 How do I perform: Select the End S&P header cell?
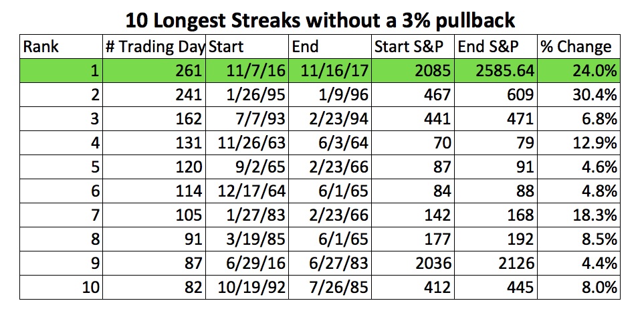click(496, 47)
